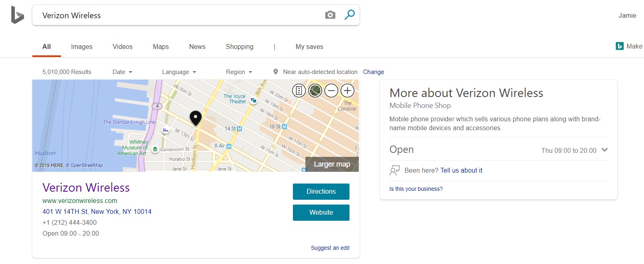644x264 pixels.
Task: Click the black location pin on map
Action: tap(196, 118)
